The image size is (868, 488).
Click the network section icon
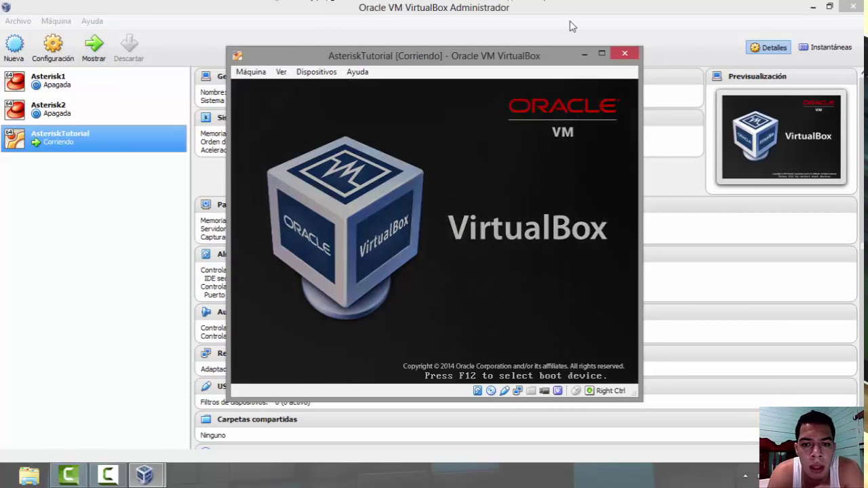[x=206, y=353]
